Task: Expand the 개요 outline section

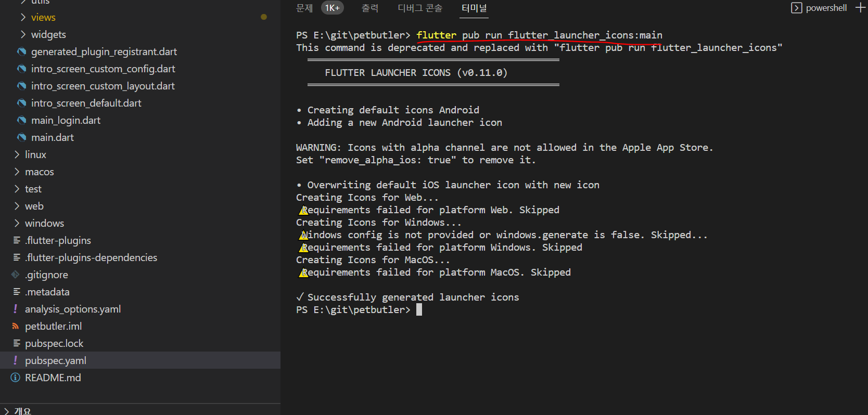Action: pos(6,411)
